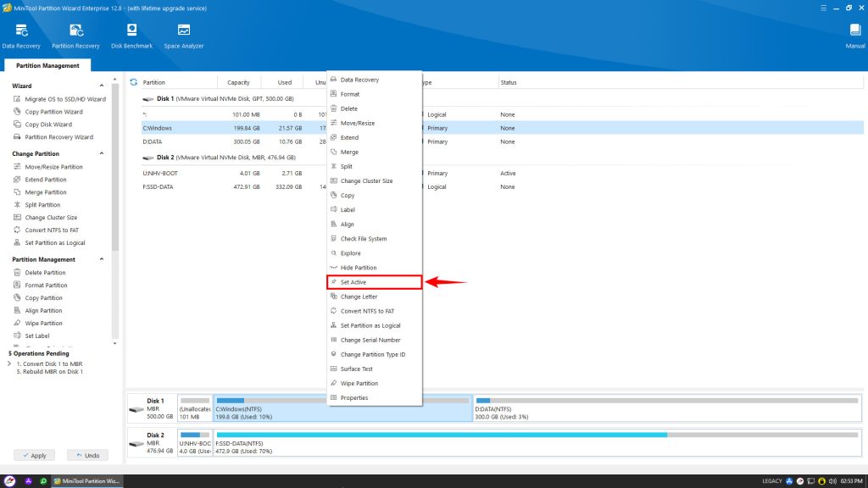Launch the Copy Partition Wizard

tap(48, 112)
